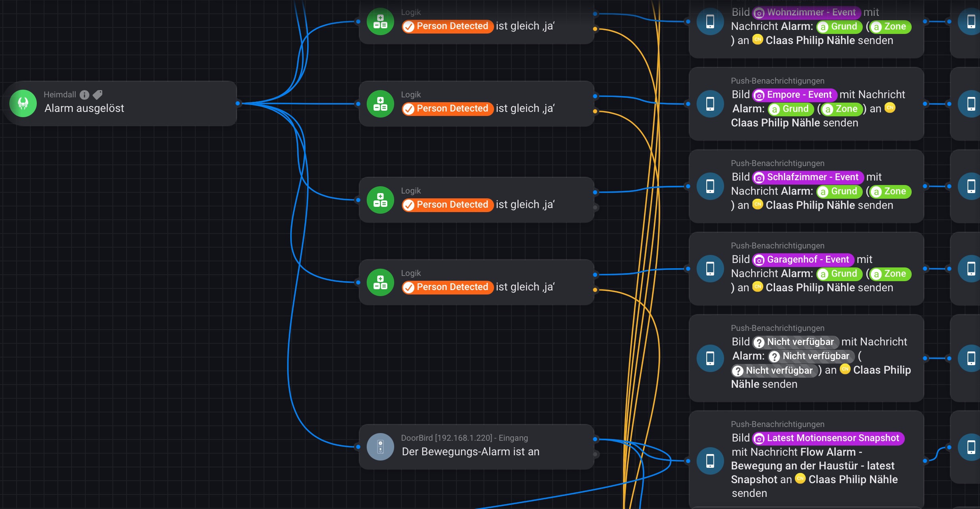Click Person Detected tag in second Logik card
Screen dimensions: 980x509
tap(447, 109)
